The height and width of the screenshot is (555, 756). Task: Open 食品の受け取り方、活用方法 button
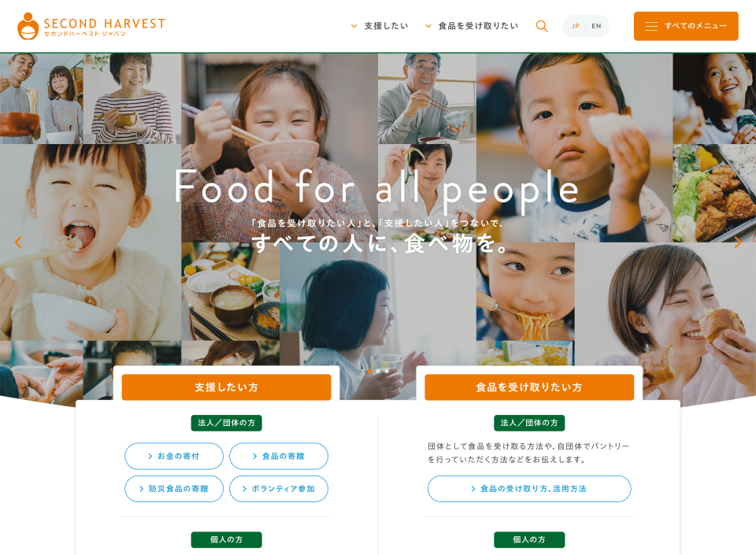point(529,489)
